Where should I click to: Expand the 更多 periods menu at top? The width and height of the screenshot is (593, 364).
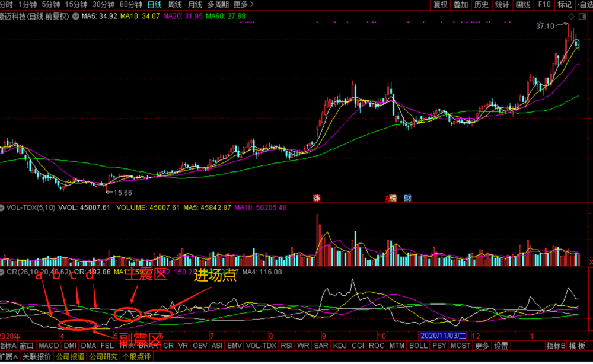pos(244,5)
